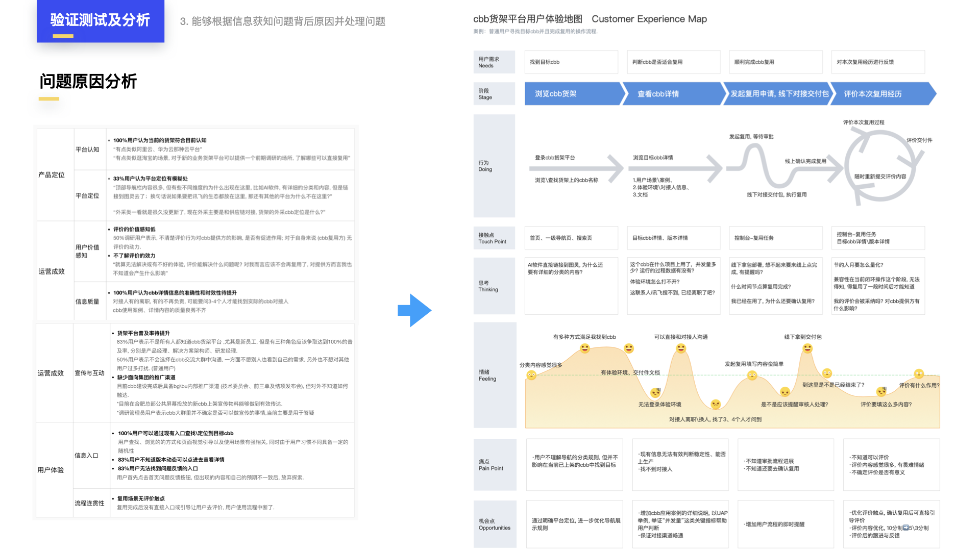Click the 思考 Thinking row label
The width and height of the screenshot is (980, 551).
tap(494, 286)
